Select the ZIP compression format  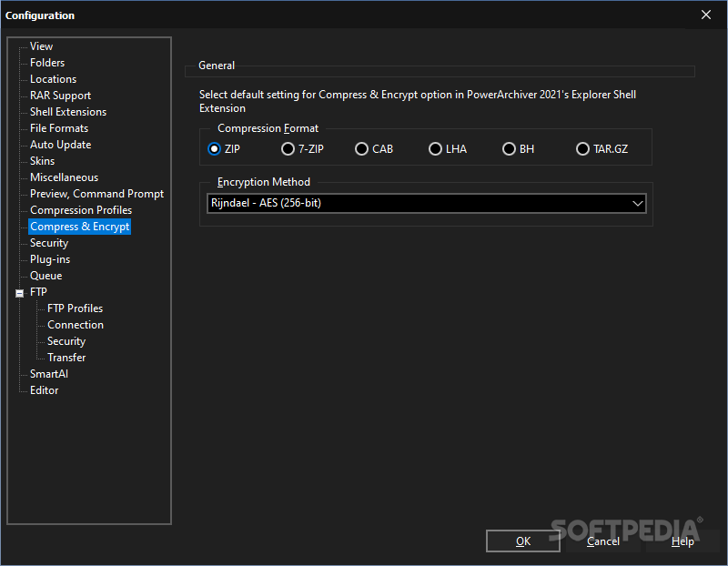[224, 149]
